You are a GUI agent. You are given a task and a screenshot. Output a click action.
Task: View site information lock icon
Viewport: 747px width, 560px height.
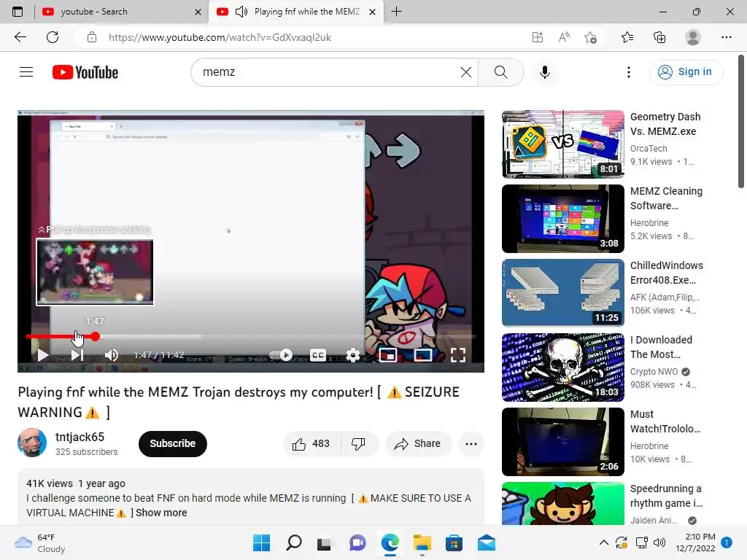click(92, 37)
